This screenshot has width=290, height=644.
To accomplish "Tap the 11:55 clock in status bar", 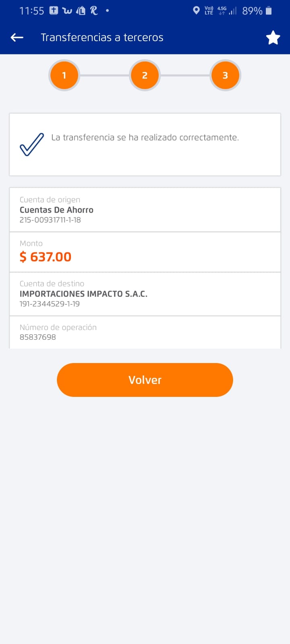I will click(x=31, y=11).
